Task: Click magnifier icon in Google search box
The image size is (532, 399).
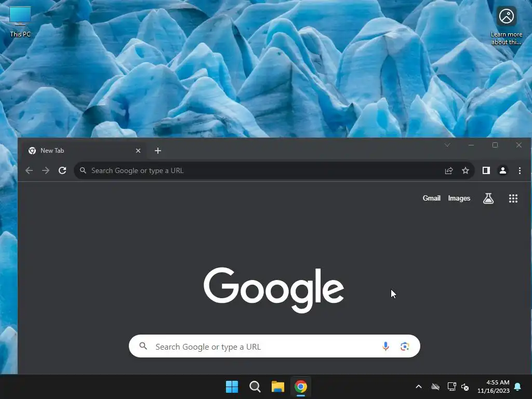Action: coord(143,346)
